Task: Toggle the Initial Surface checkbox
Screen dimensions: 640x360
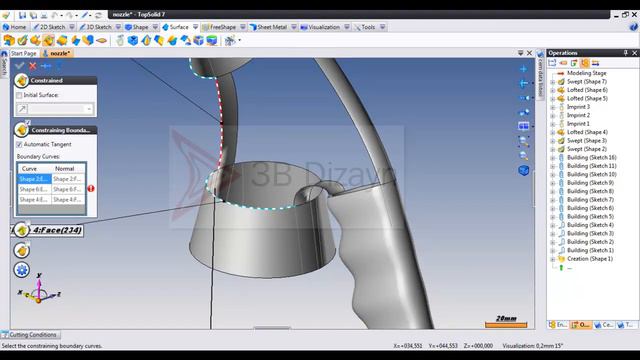Action: (19, 95)
